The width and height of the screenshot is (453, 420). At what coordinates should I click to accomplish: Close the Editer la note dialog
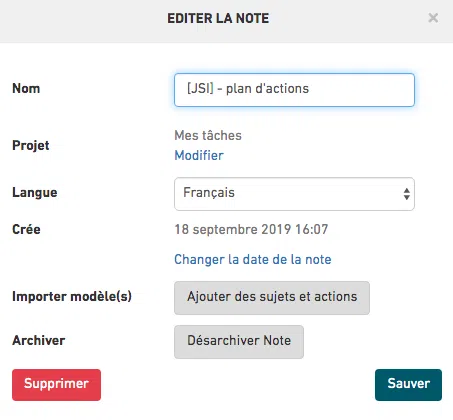[x=433, y=18]
